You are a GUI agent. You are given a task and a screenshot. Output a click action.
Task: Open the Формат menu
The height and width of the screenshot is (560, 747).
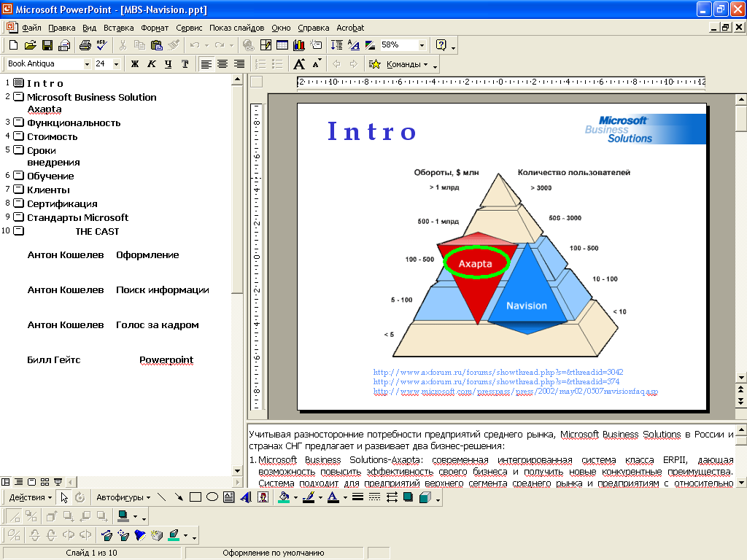[x=155, y=28]
